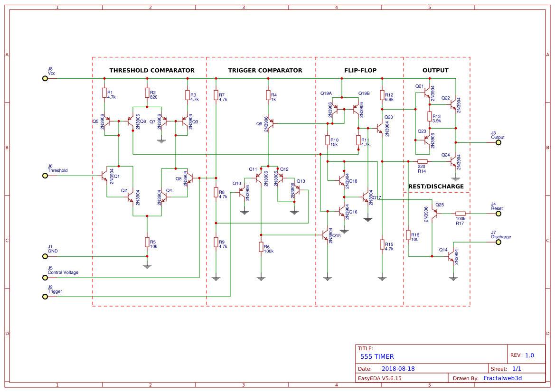
Task: Click the FLIP-FLOP section label
Action: (x=360, y=70)
